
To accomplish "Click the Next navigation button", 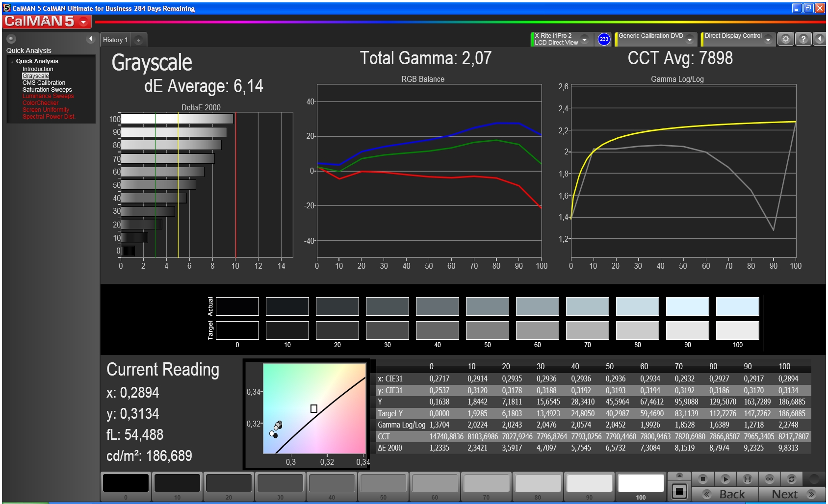I will (x=792, y=494).
